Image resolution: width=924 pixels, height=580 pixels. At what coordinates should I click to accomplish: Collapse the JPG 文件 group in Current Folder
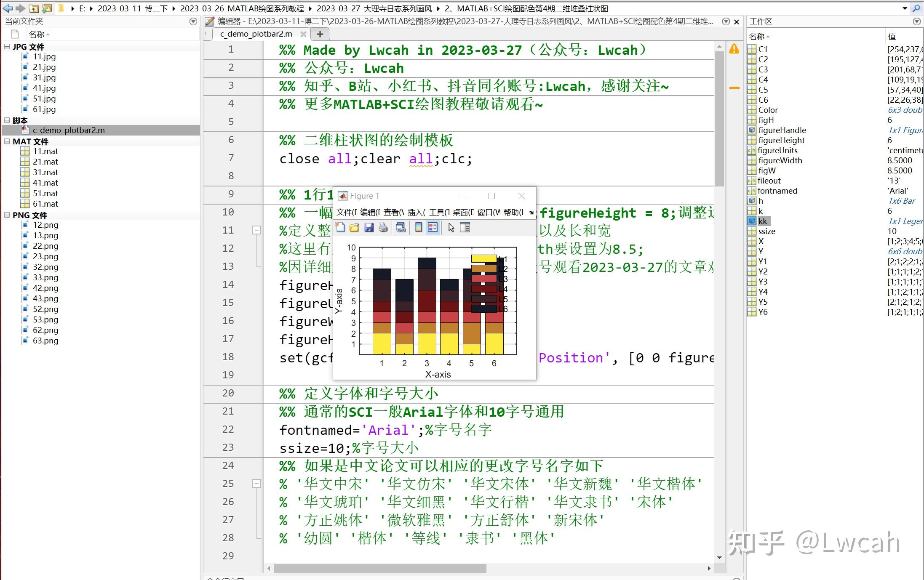(6, 47)
